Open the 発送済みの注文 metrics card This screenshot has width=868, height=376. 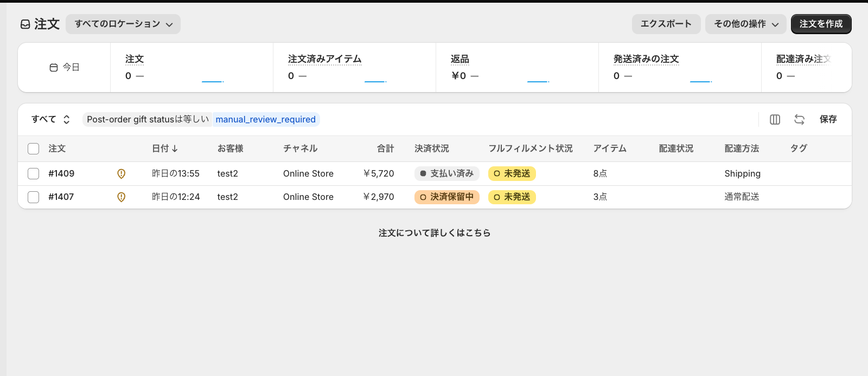coord(680,68)
